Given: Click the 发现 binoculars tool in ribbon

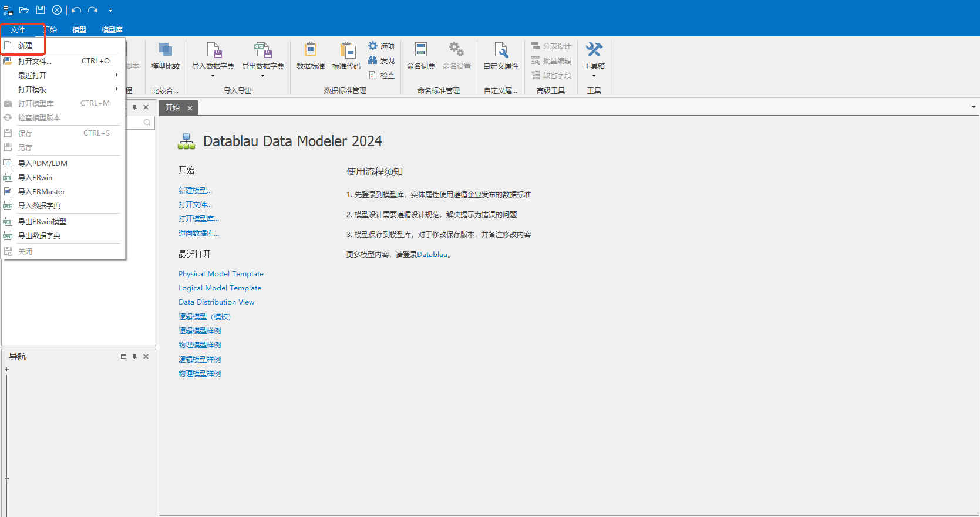Looking at the screenshot, I should point(382,60).
